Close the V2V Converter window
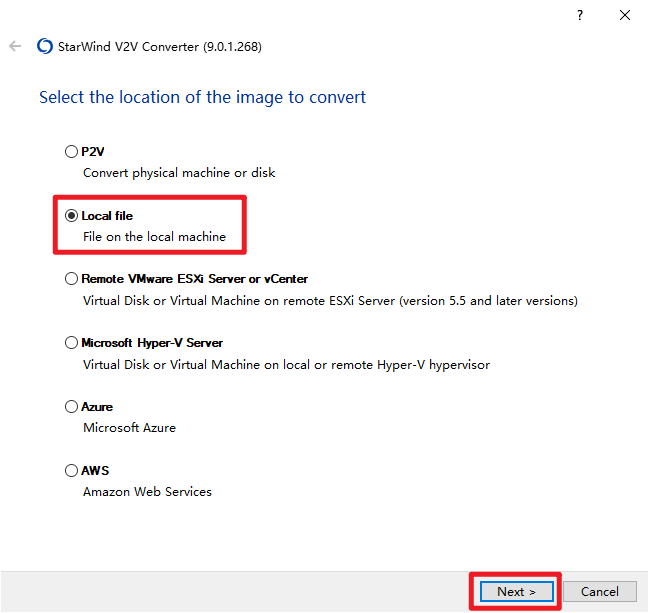The image size is (649, 613). (x=625, y=15)
